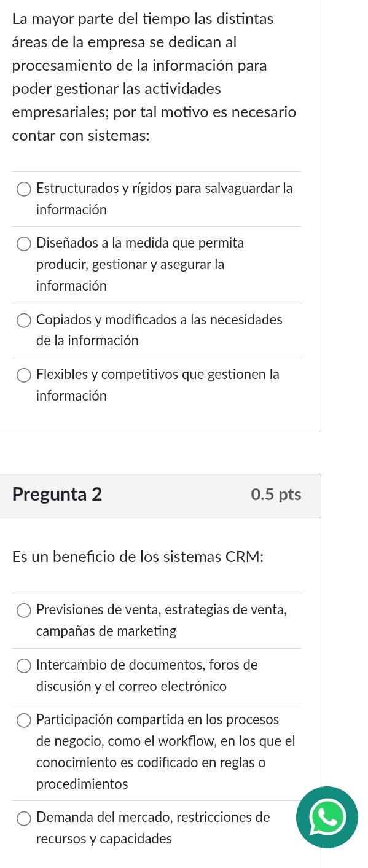Select 'Participación compartida en los procesos de negocio'

tap(23, 720)
